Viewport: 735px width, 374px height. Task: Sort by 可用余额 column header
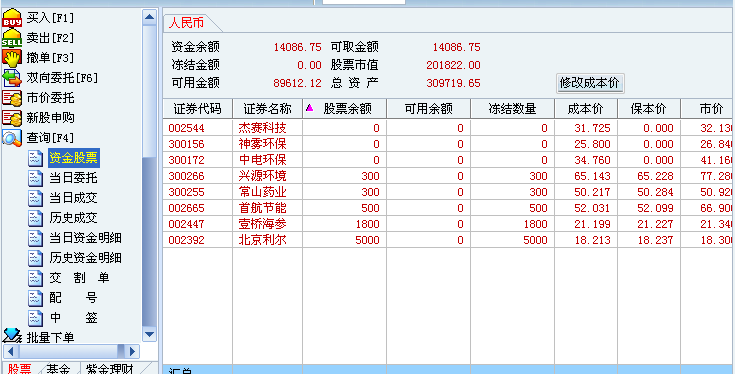(428, 109)
